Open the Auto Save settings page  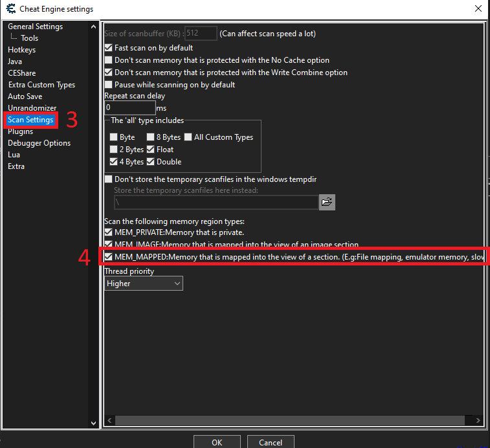click(x=25, y=96)
